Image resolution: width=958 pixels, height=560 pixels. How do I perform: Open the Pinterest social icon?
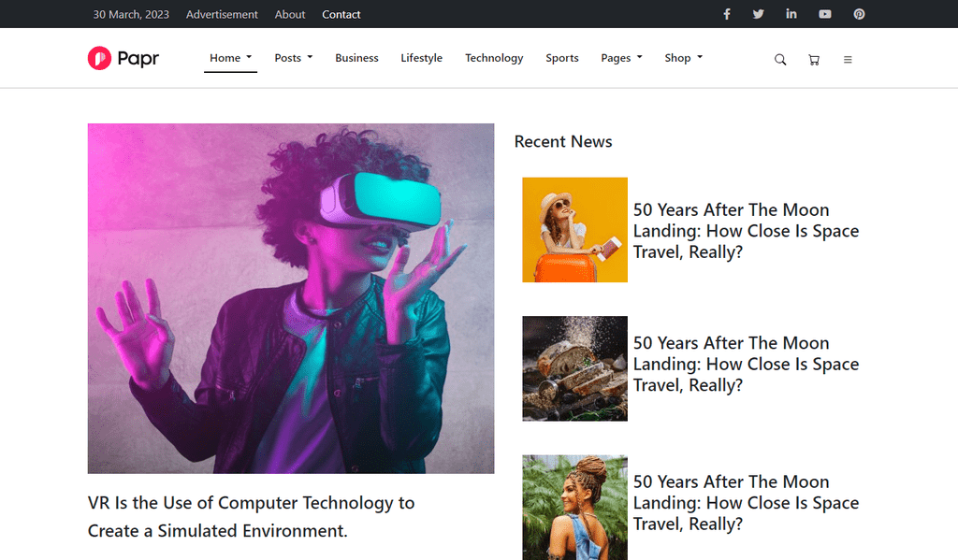point(859,14)
